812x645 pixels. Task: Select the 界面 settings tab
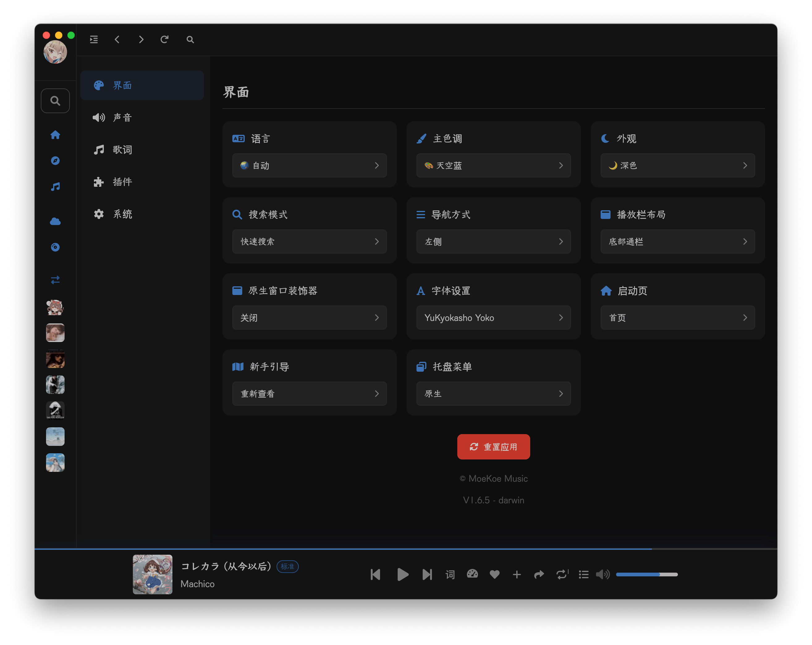[142, 86]
